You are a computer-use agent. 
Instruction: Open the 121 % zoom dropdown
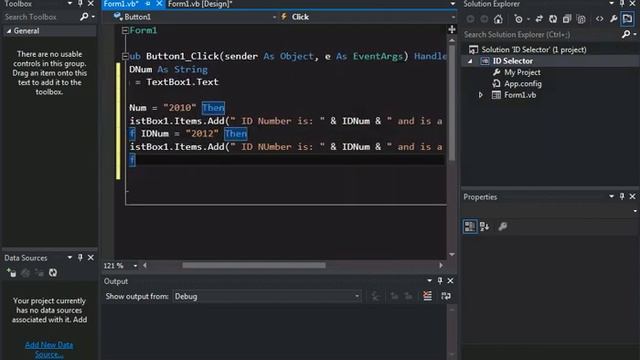(x=135, y=266)
